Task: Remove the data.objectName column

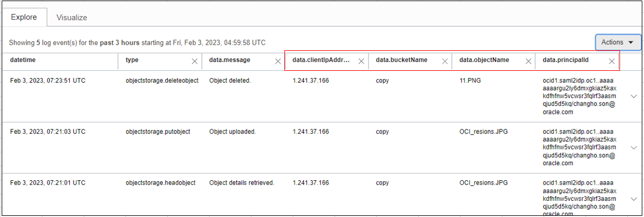Action: pyautogui.click(x=528, y=61)
